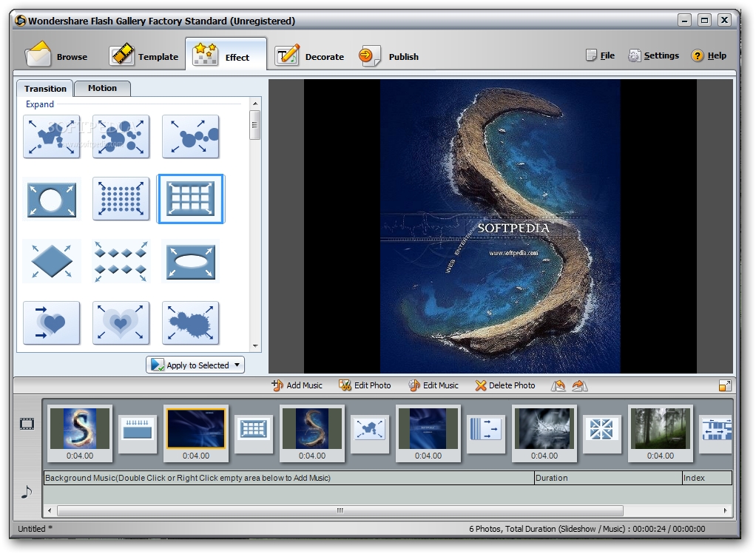The image size is (756, 554).
Task: Rotate the photo counterclockwise
Action: pos(558,385)
